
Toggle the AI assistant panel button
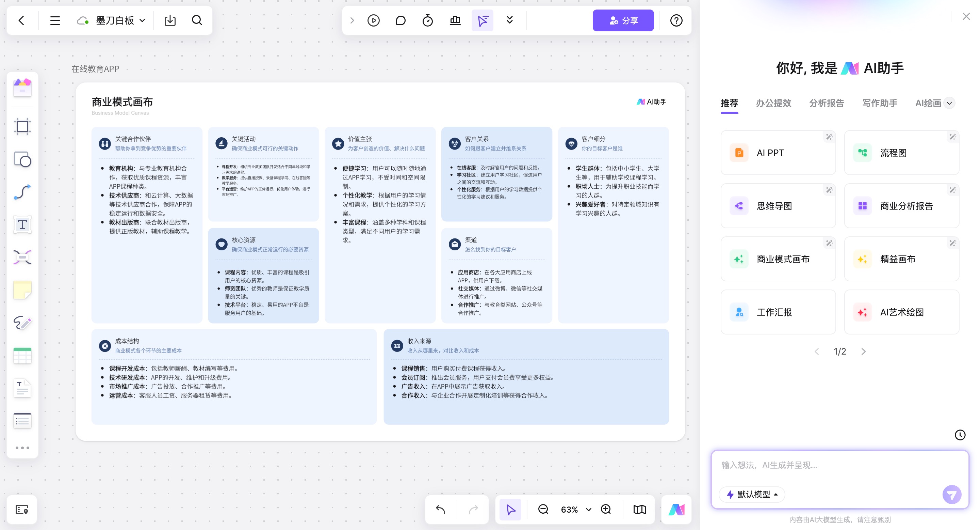click(676, 510)
